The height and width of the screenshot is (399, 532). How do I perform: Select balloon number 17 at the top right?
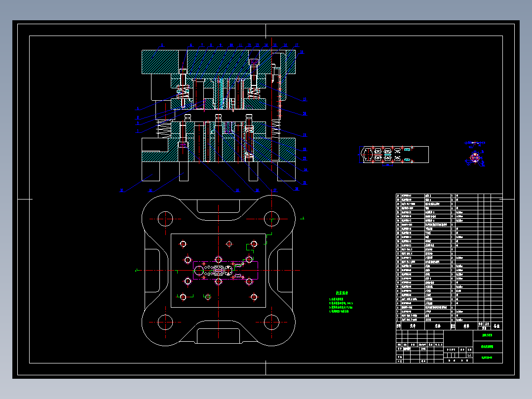[x=297, y=45]
